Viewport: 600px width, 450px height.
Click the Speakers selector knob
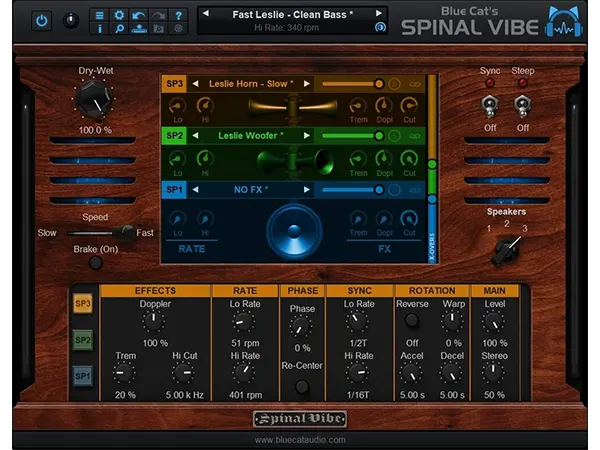point(507,250)
